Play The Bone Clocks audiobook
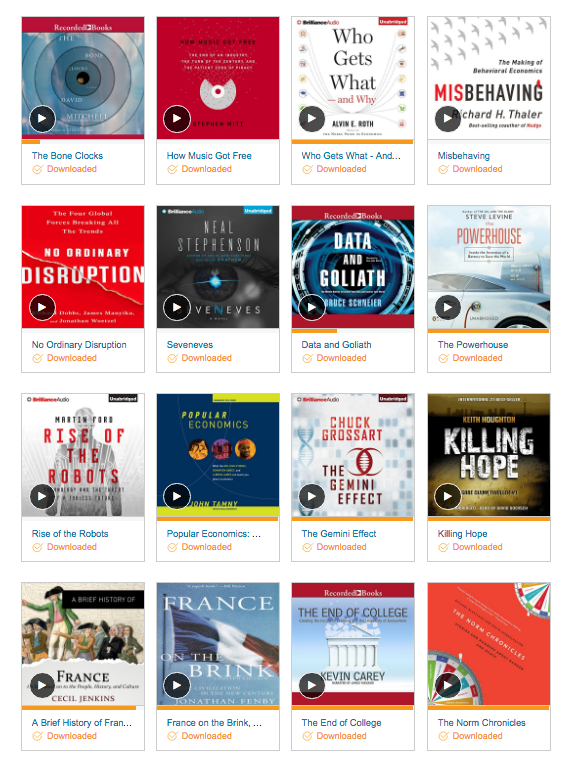The image size is (561, 764). pyautogui.click(x=42, y=118)
